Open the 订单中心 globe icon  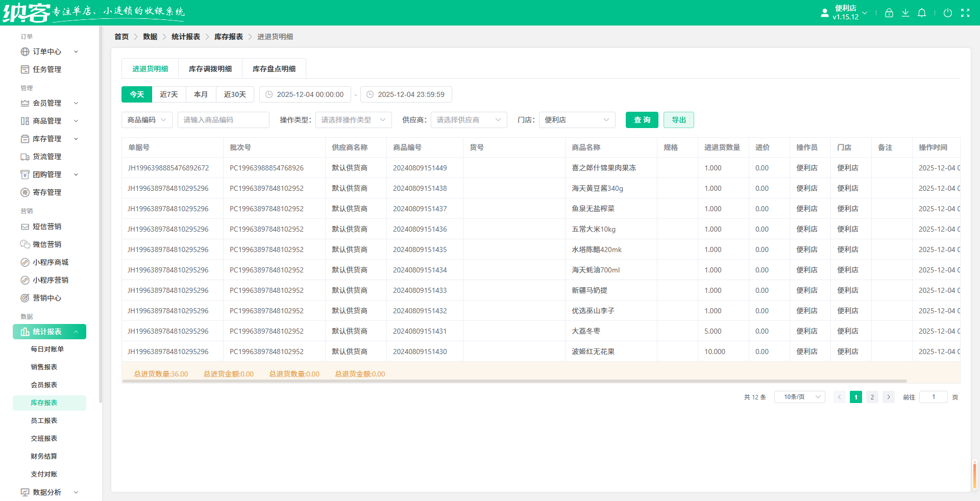pos(24,52)
